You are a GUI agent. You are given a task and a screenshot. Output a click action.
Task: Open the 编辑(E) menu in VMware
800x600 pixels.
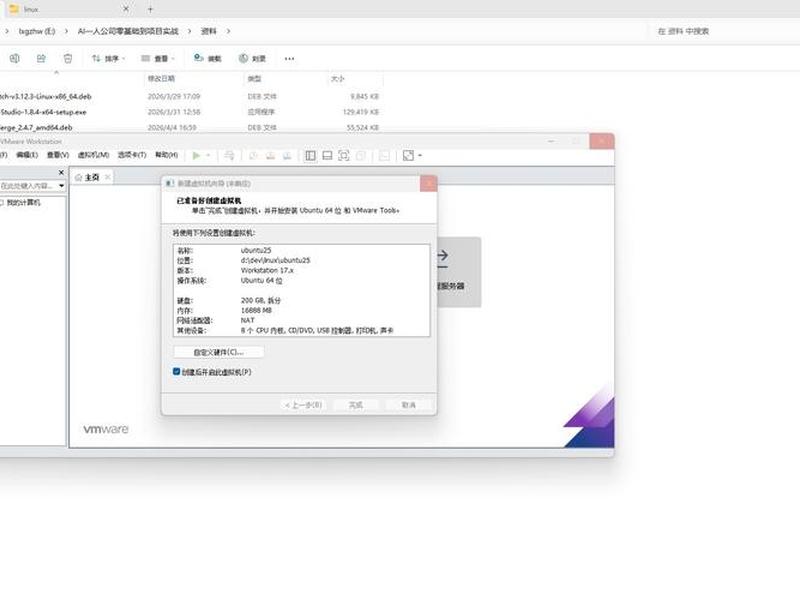[27, 155]
